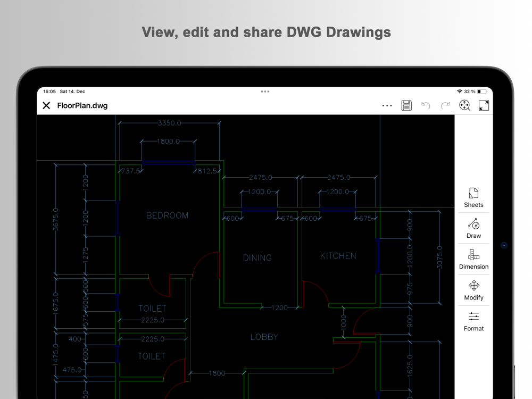The image size is (532, 399).
Task: Select the 3075.0 vertical dimension
Action: (440, 257)
